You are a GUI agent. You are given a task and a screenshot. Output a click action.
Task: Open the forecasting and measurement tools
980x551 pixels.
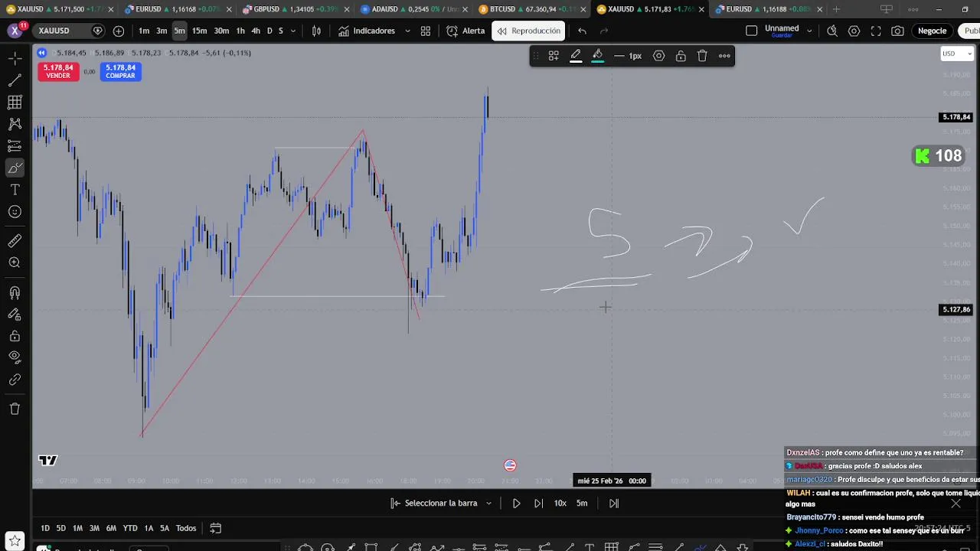point(15,145)
